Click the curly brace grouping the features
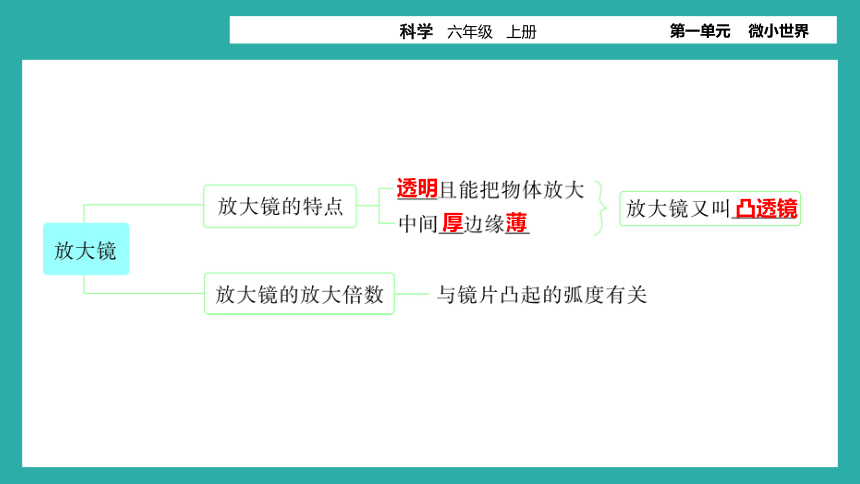Image resolution: width=860 pixels, height=484 pixels. 601,208
